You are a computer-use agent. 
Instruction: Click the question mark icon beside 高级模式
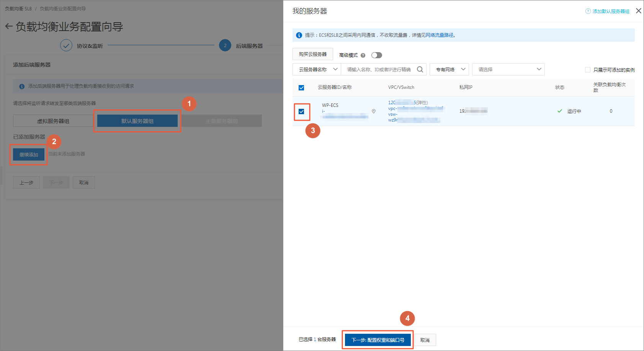click(x=363, y=55)
